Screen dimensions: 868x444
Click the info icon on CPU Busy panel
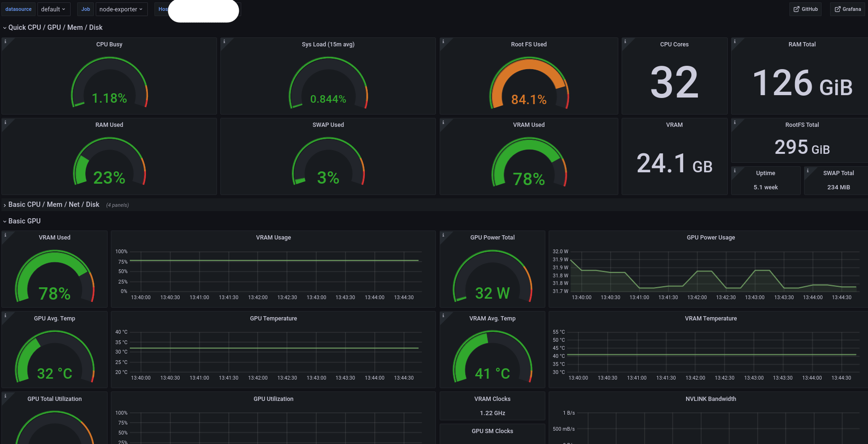5,42
